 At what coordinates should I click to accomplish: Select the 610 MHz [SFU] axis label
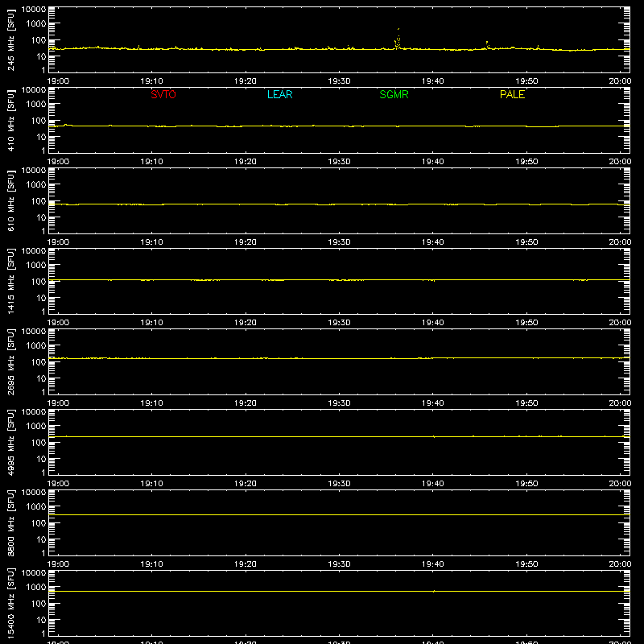point(10,200)
